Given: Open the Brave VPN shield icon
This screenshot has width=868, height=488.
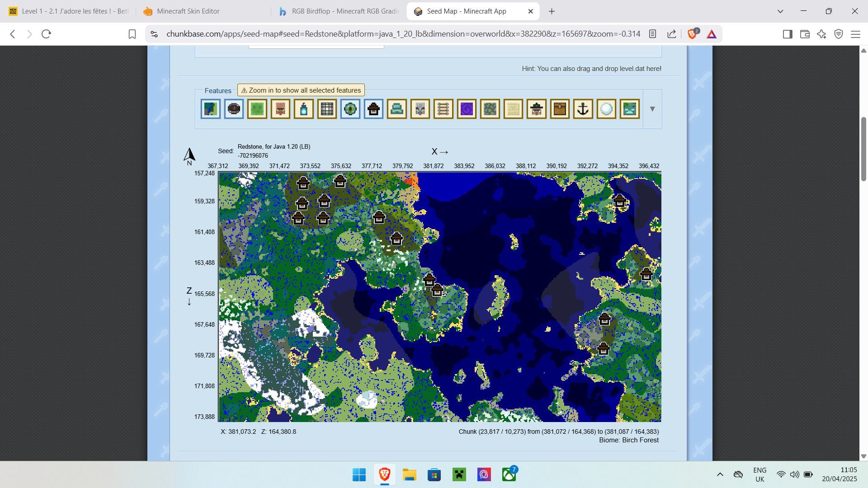Looking at the screenshot, I should (x=839, y=34).
